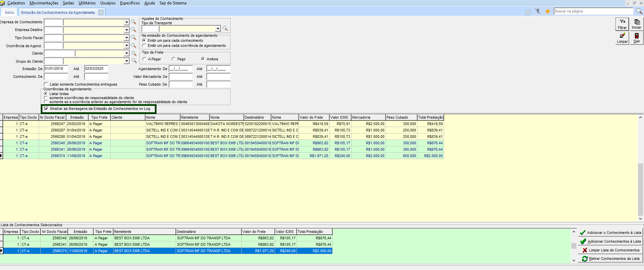Select 'Emitir um para cada ocorrência de agendamento'

pos(144,46)
